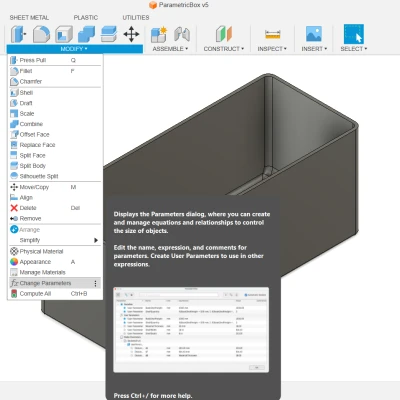The width and height of the screenshot is (400, 400).
Task: Open the CONSTRUCT dropdown
Action: 224,49
